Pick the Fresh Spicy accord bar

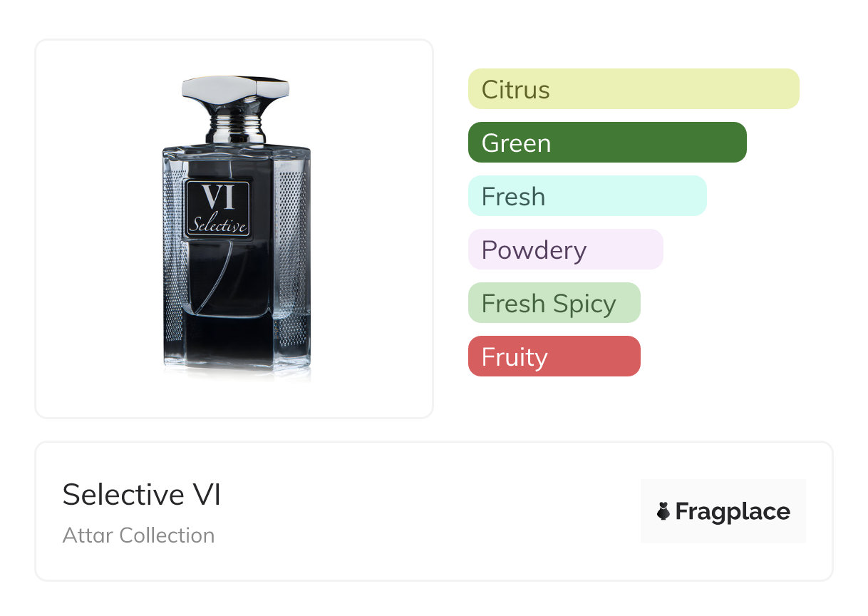(554, 303)
